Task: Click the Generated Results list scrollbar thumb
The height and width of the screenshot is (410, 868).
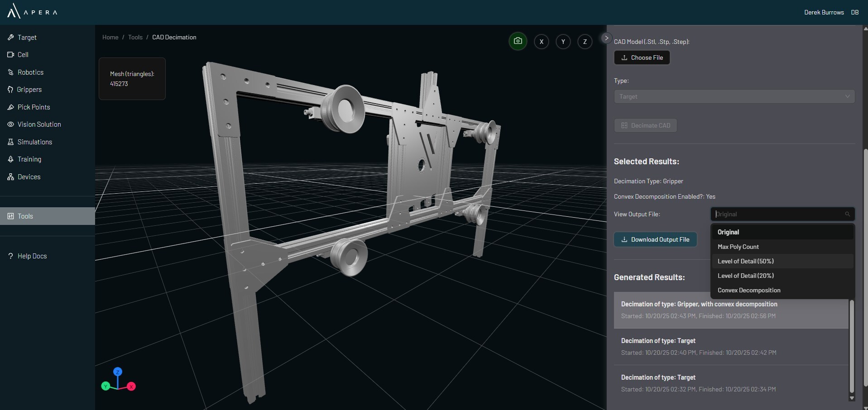Action: (x=852, y=346)
